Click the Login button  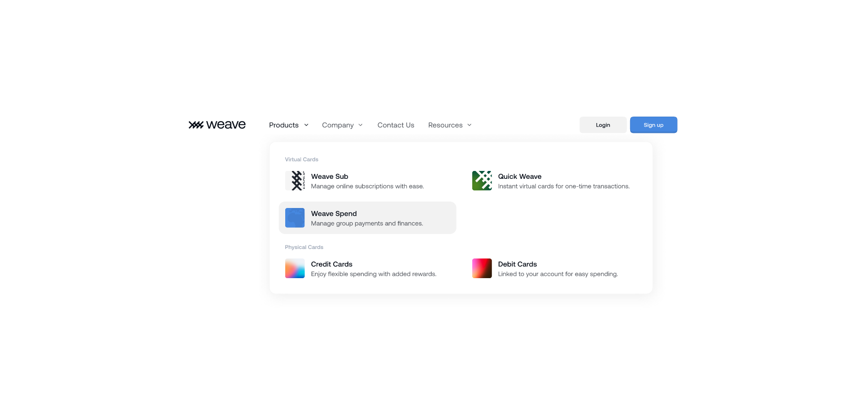pos(603,125)
